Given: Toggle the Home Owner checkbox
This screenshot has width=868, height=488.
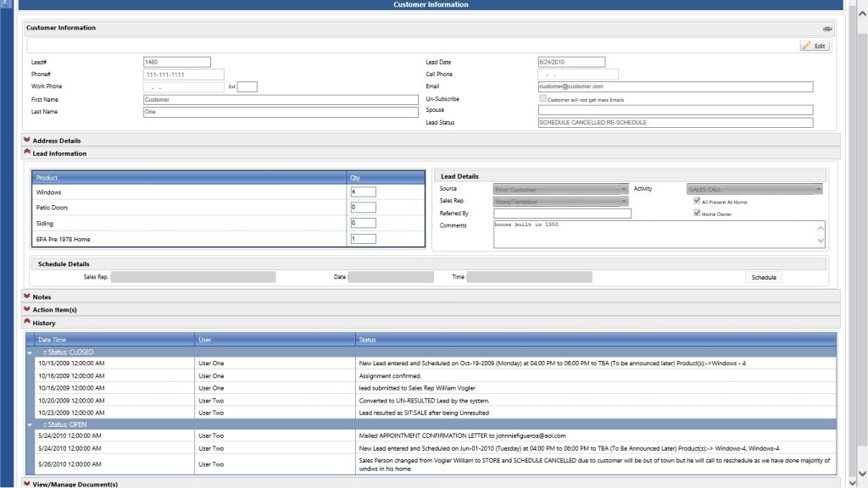Looking at the screenshot, I should (x=697, y=213).
